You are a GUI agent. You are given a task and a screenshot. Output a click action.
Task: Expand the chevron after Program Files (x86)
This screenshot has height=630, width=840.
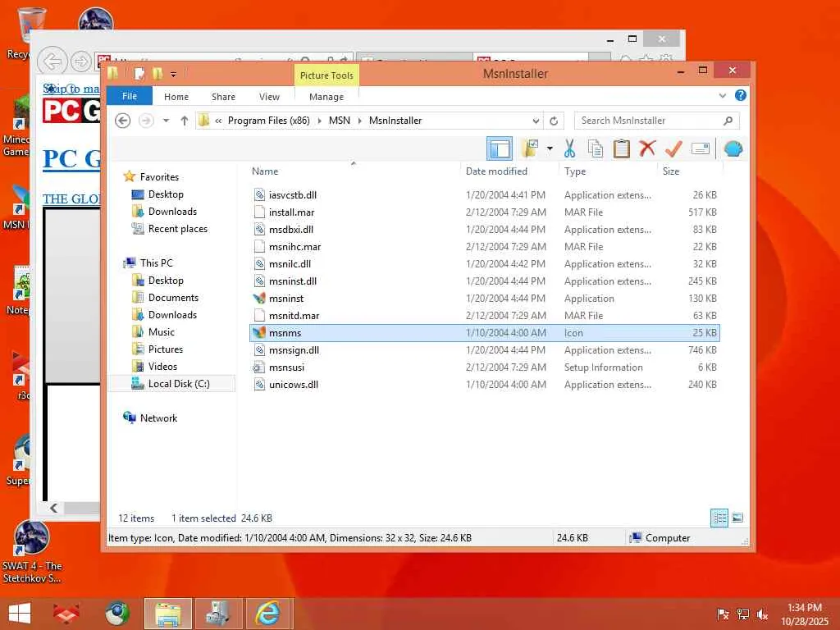[x=320, y=121]
